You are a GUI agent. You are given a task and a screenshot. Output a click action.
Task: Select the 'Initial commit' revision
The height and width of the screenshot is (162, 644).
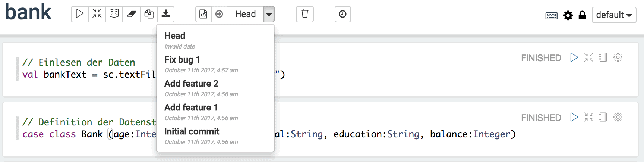[215, 136]
